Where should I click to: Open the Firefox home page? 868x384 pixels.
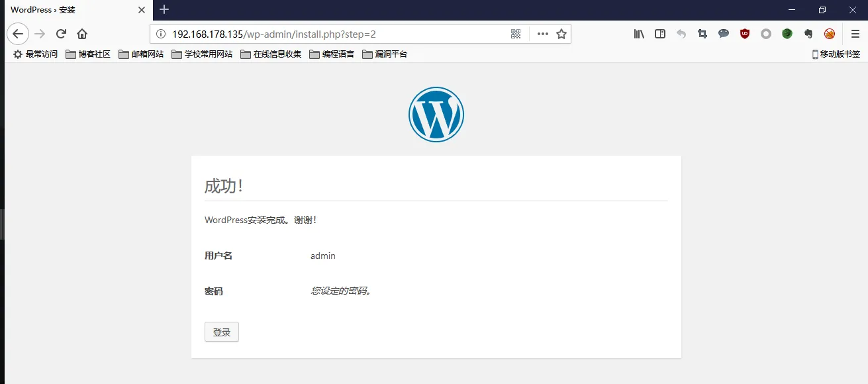82,34
